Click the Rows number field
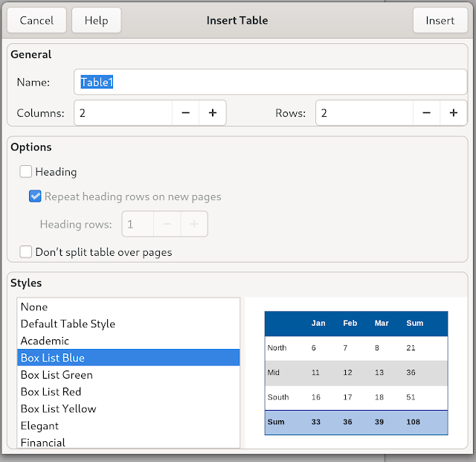Image resolution: width=476 pixels, height=462 pixels. pyautogui.click(x=364, y=113)
